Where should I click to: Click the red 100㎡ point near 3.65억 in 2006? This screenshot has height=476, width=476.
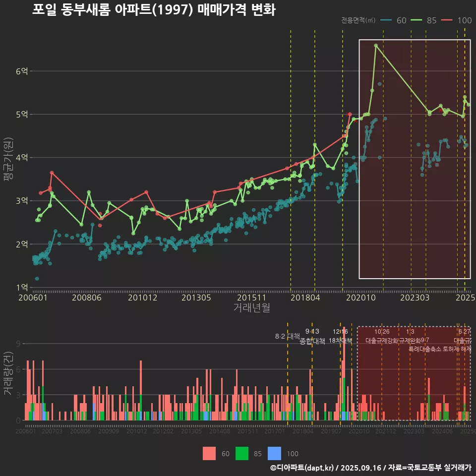(52, 173)
